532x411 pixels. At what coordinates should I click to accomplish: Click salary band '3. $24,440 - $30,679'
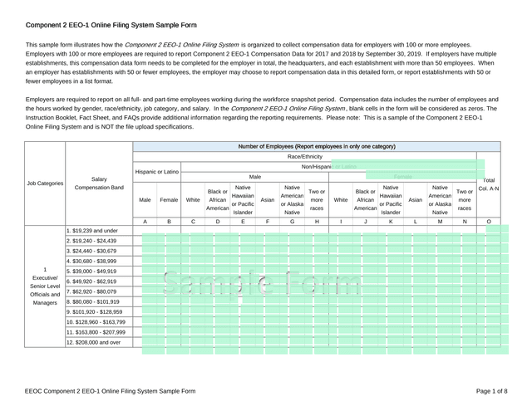pos(99,251)
